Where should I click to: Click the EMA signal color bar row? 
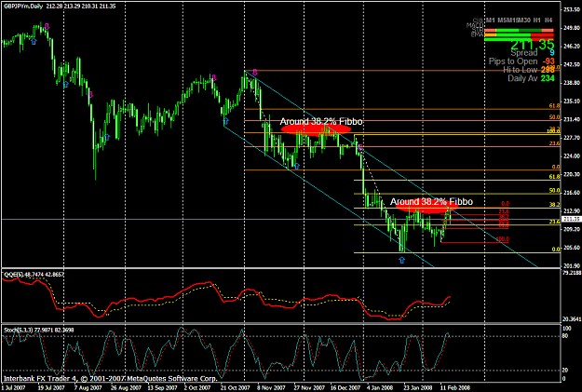[x=520, y=35]
